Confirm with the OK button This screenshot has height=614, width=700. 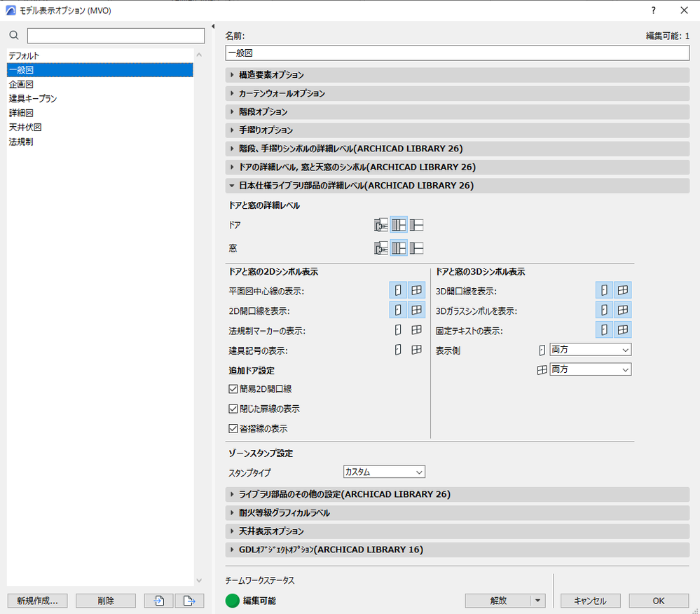point(659,601)
